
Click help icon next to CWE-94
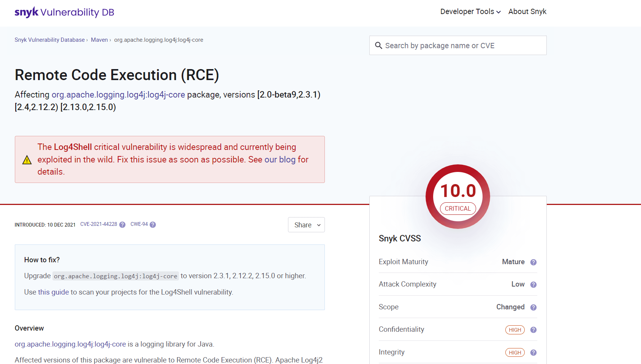[153, 225]
